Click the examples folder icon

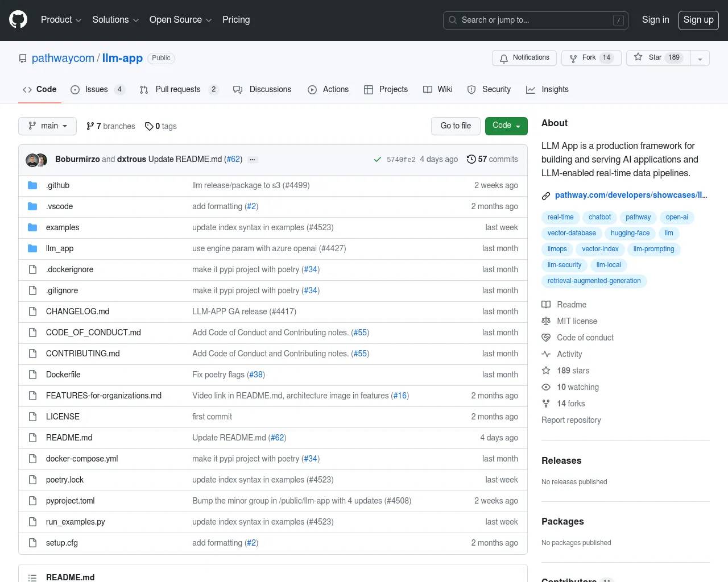(x=32, y=227)
